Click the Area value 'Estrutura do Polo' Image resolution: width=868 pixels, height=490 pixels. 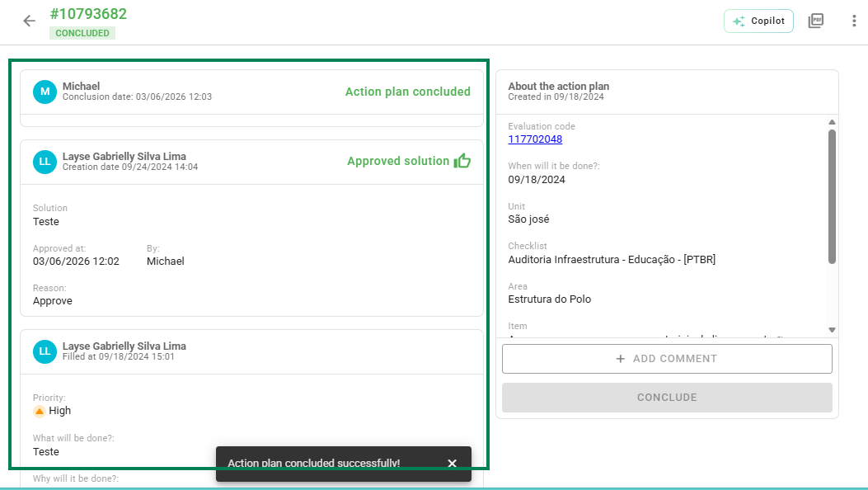coord(550,299)
